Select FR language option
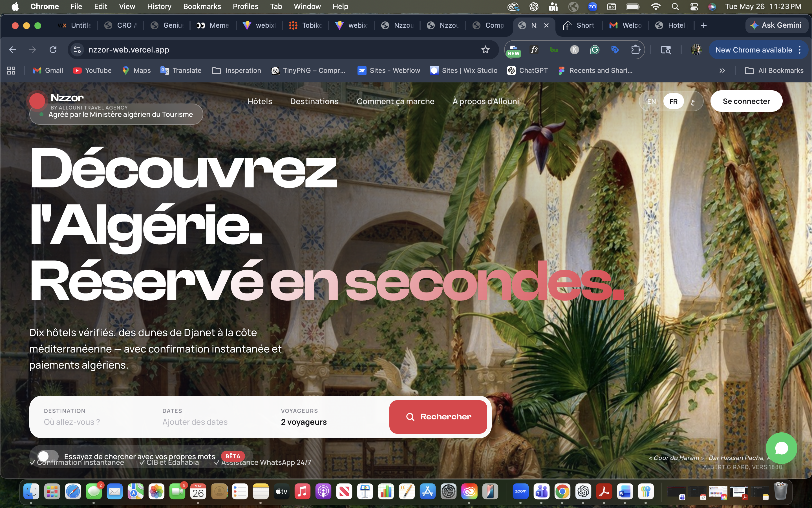 [673, 102]
